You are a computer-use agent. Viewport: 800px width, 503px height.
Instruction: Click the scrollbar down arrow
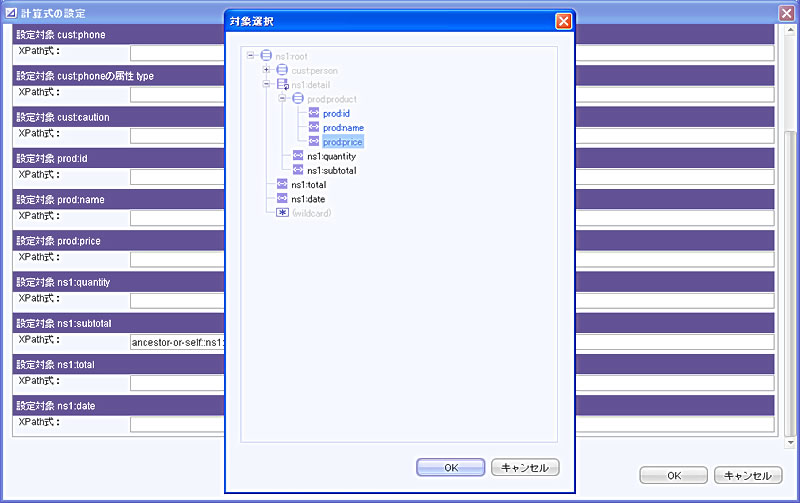point(790,443)
